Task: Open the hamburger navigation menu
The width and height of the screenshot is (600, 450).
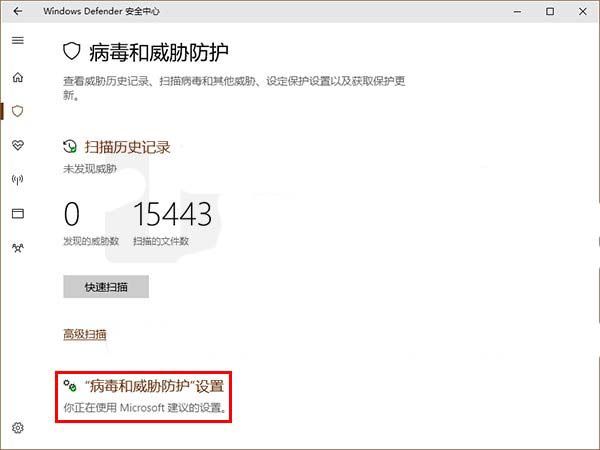Action: tap(18, 40)
